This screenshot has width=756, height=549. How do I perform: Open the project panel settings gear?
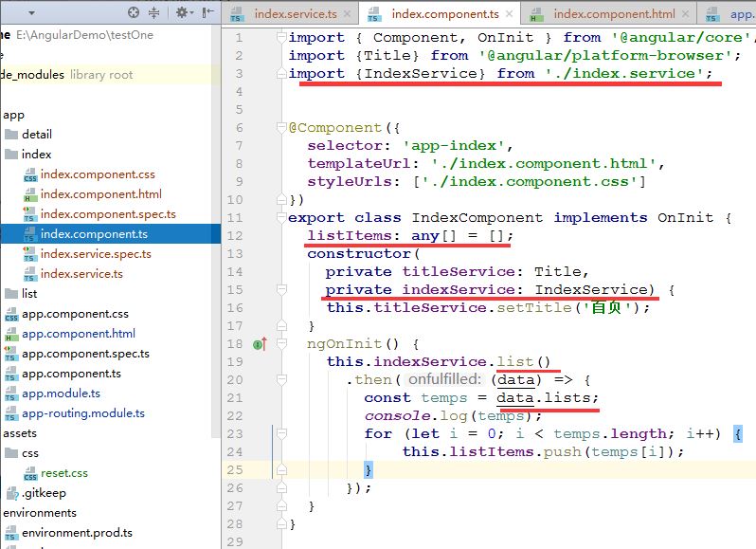184,12
